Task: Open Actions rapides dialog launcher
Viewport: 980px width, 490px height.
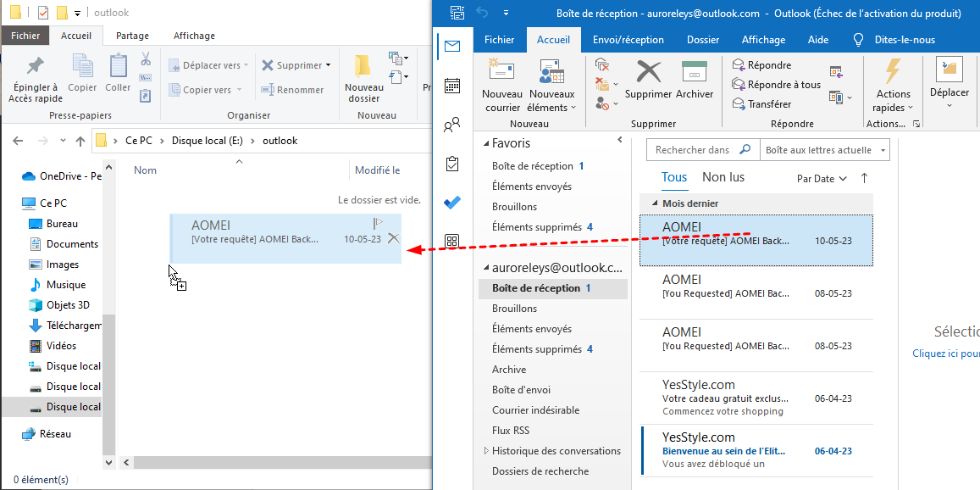Action: pos(916,124)
